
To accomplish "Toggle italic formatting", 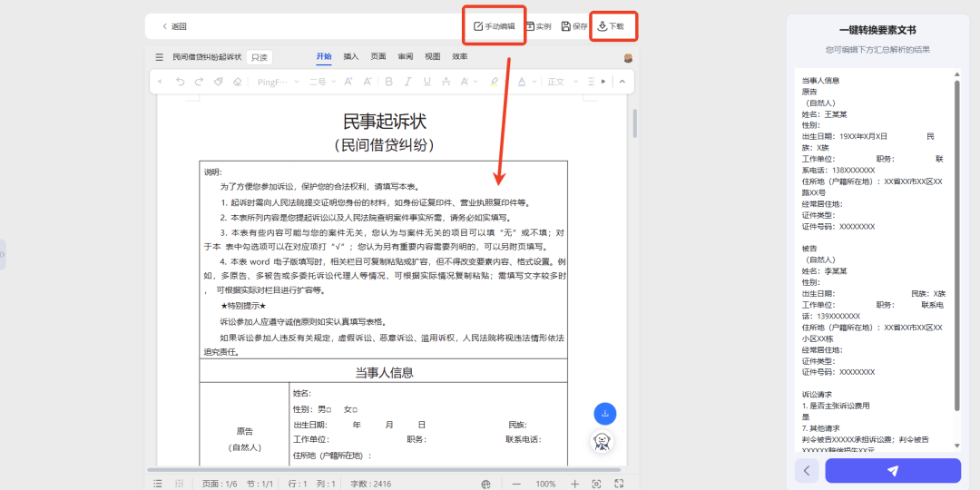I will click(x=408, y=82).
